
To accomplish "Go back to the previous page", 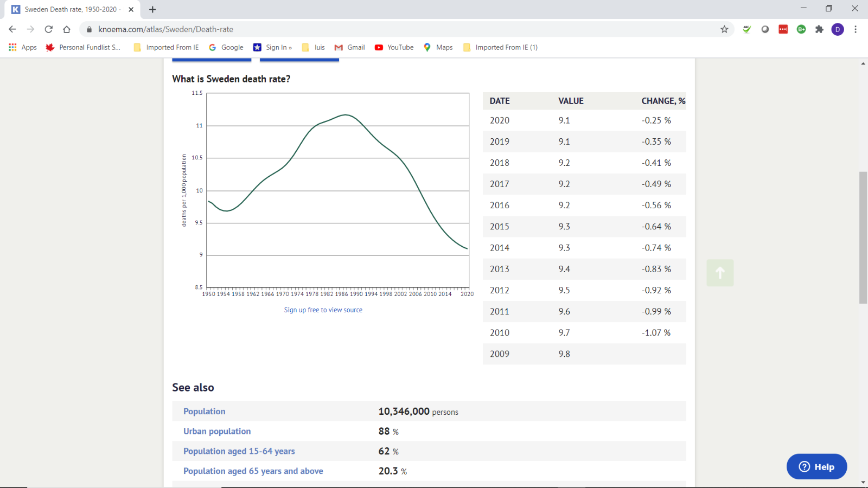I will (12, 29).
